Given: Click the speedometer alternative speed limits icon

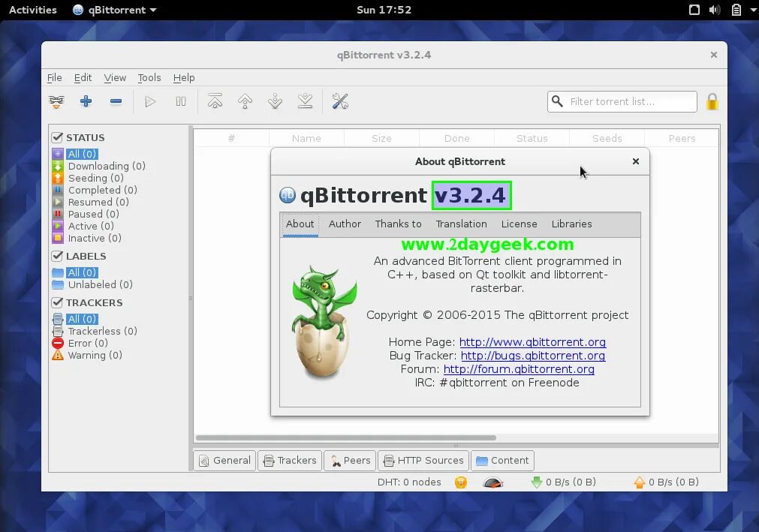Looking at the screenshot, I should pos(493,482).
